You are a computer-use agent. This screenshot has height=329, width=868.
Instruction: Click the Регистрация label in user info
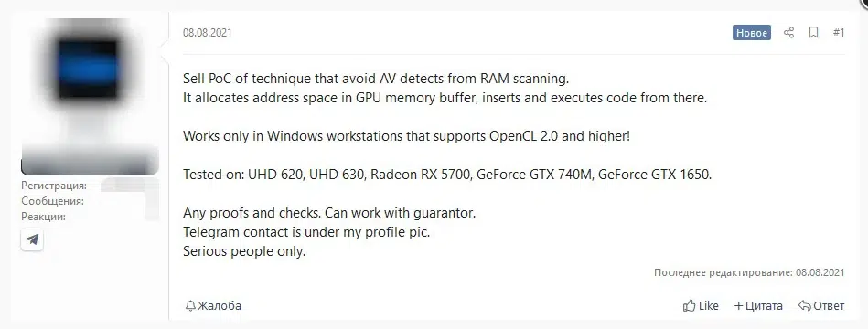coord(54,186)
